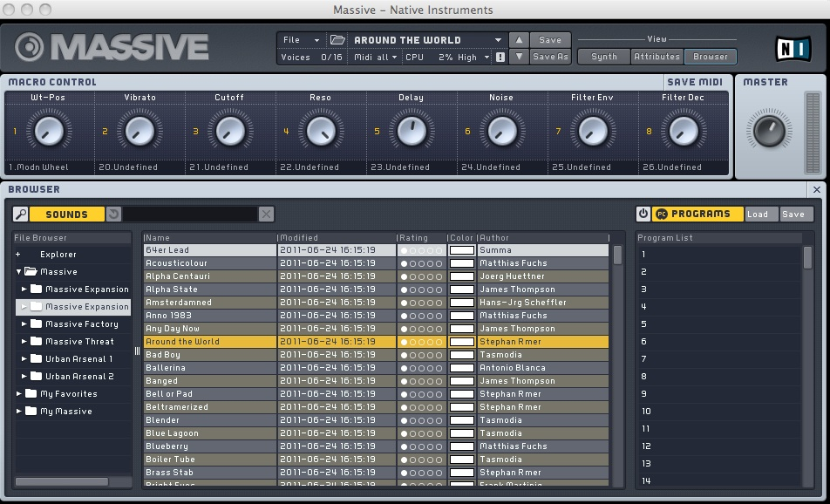
Task: Go to previous preset with up arrow
Action: (x=519, y=40)
